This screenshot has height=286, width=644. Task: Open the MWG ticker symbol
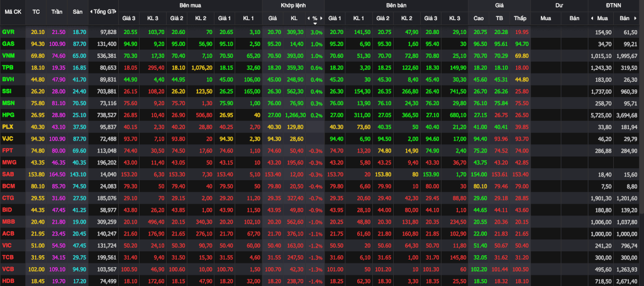9,163
